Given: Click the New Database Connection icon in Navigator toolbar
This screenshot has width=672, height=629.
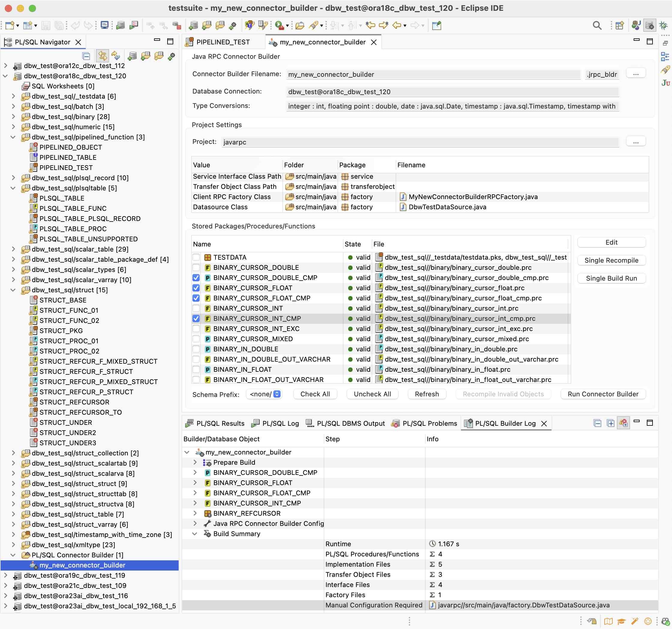Looking at the screenshot, I should click(x=132, y=56).
